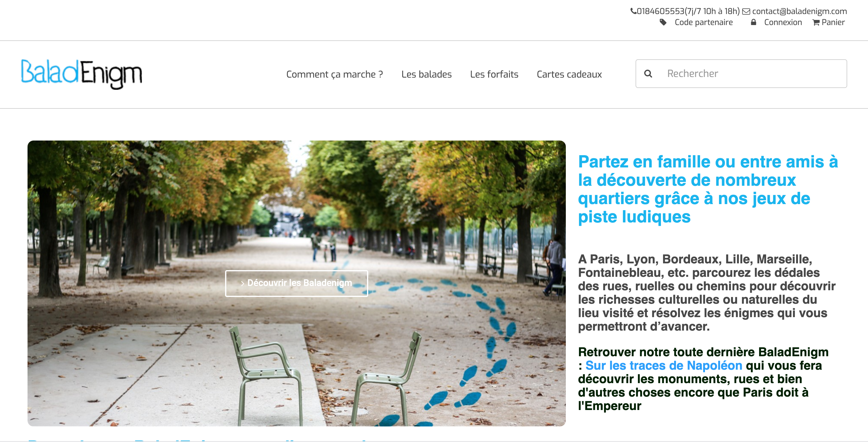Click the Rechercher search field

point(741,73)
